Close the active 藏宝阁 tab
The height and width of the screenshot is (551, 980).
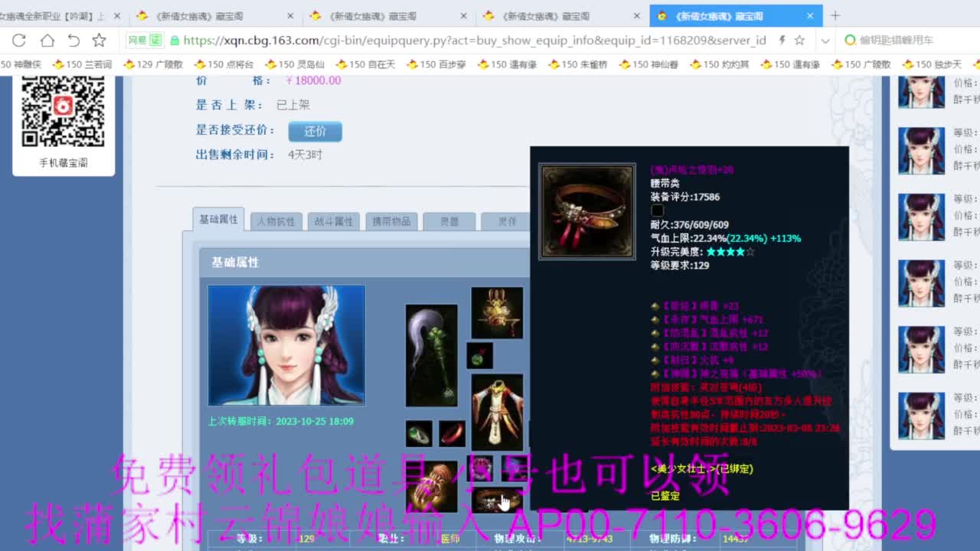810,15
